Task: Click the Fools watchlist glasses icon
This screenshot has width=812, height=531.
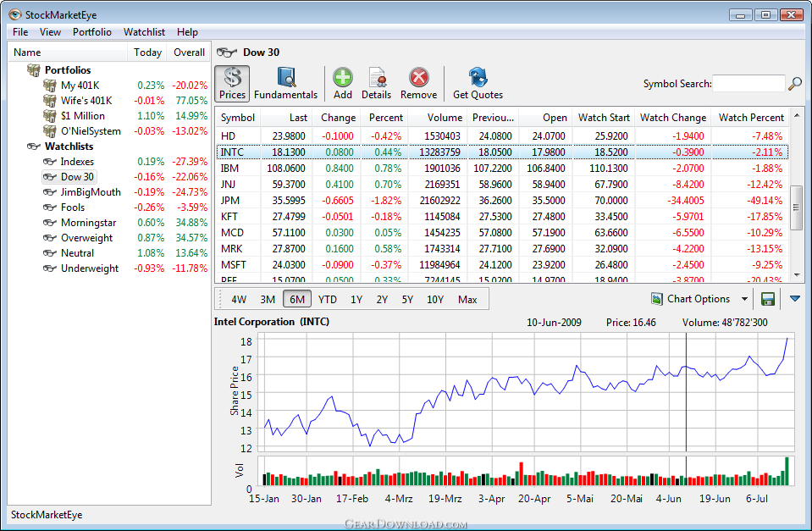Action: [50, 207]
